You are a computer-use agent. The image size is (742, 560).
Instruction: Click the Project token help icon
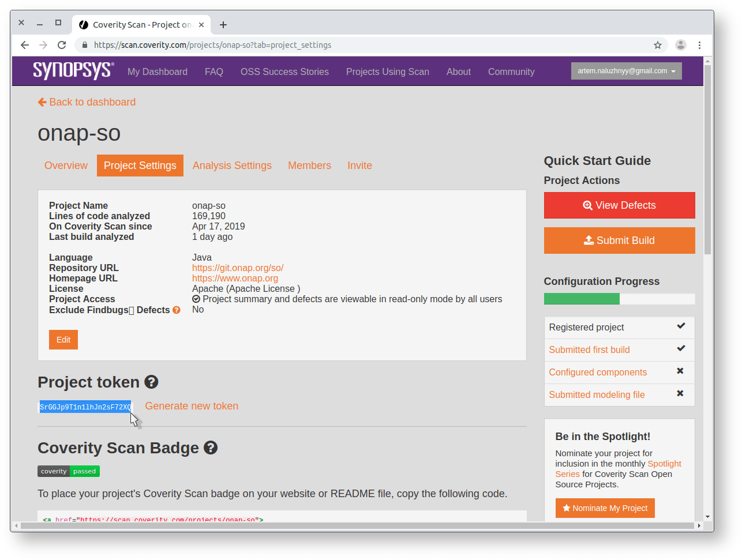(x=151, y=382)
